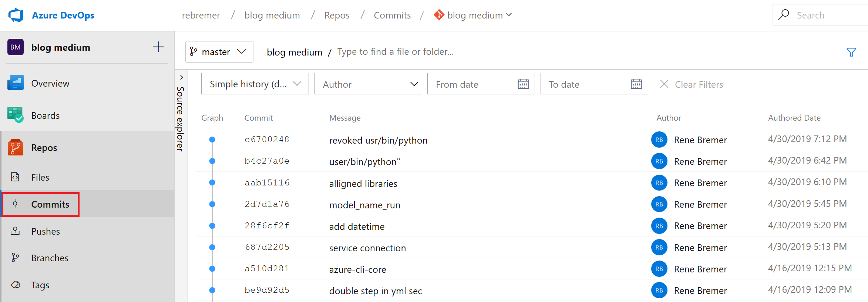Image resolution: width=868 pixels, height=302 pixels.
Task: Add new item with plus icon
Action: point(158,47)
